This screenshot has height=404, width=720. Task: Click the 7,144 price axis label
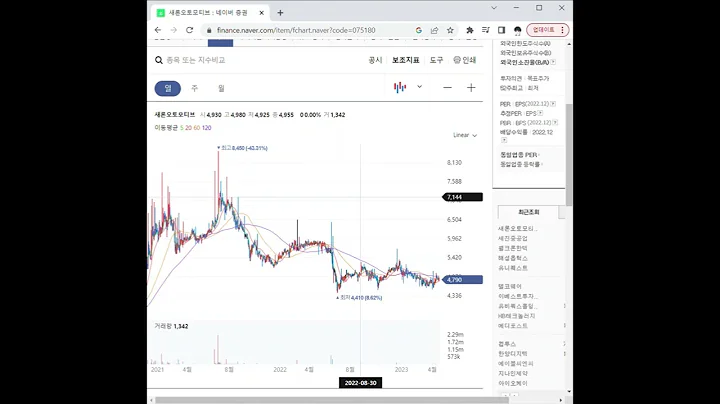(462, 197)
